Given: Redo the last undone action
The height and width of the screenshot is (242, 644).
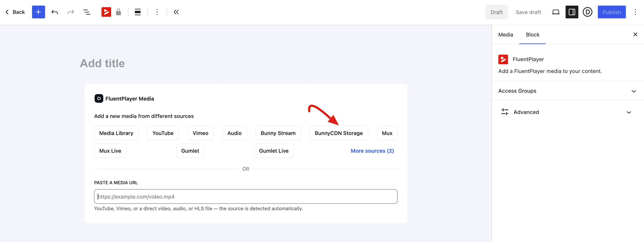Looking at the screenshot, I should click(x=71, y=12).
